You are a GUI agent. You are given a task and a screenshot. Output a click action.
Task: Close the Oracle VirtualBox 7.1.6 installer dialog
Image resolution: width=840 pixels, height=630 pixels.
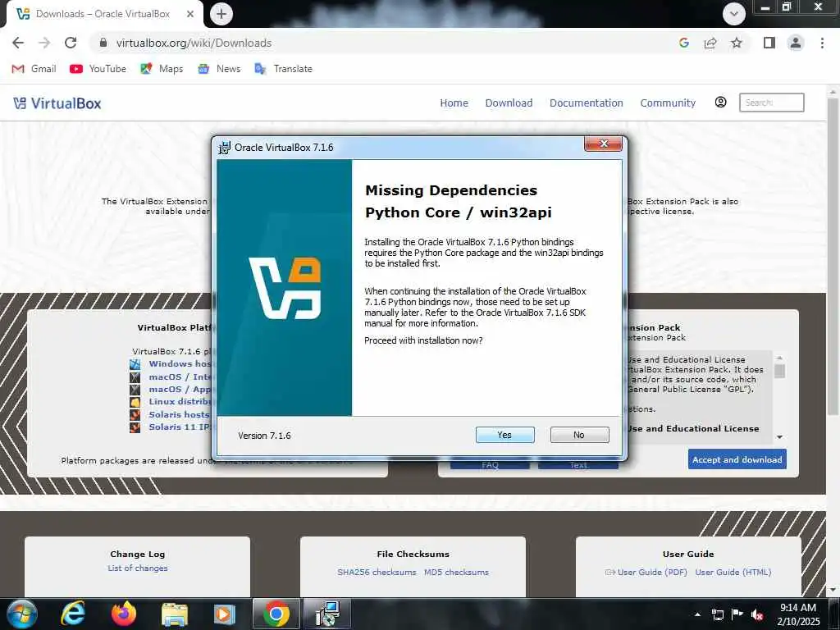point(603,144)
